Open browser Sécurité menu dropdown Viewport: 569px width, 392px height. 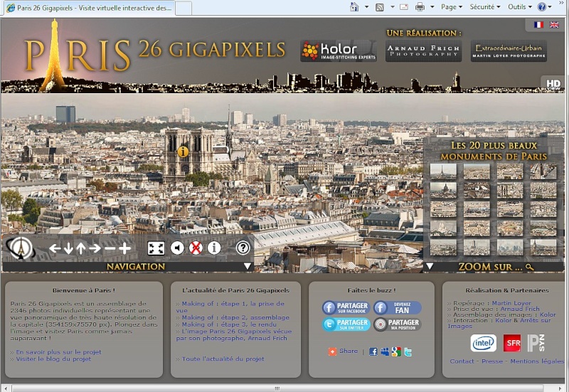[x=485, y=7]
